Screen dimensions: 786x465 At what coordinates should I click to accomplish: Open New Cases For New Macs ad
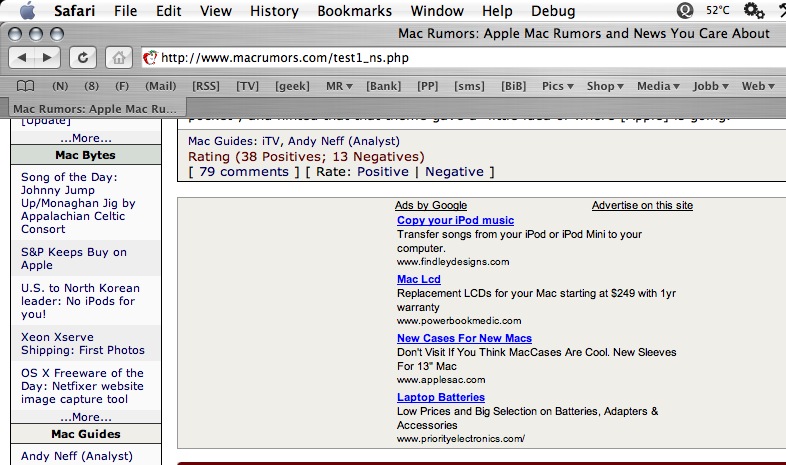pyautogui.click(x=464, y=338)
